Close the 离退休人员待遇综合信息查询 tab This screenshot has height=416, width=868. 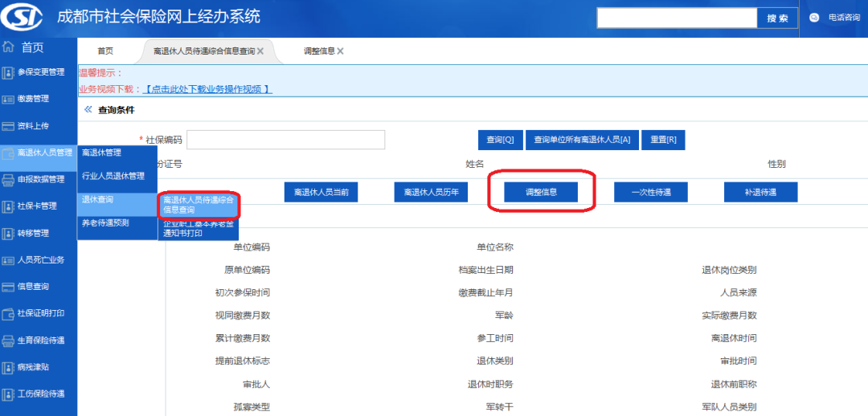click(x=260, y=51)
